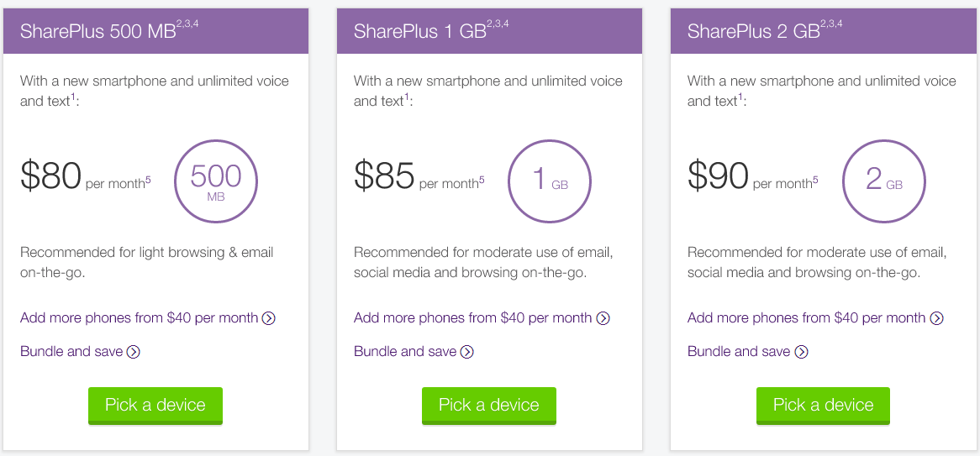
Task: Open Bundle and save link in 2 GB plan
Action: [739, 352]
